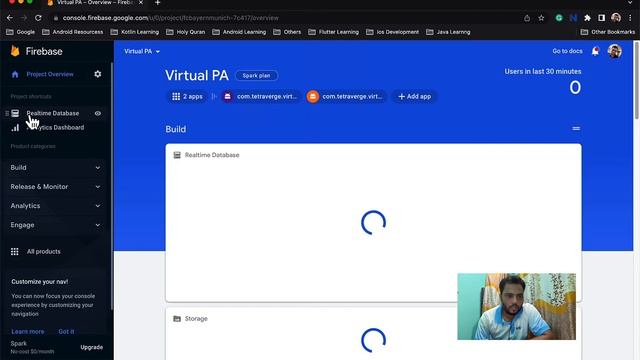Click the Firebase flame logo
640x360 pixels.
point(15,51)
